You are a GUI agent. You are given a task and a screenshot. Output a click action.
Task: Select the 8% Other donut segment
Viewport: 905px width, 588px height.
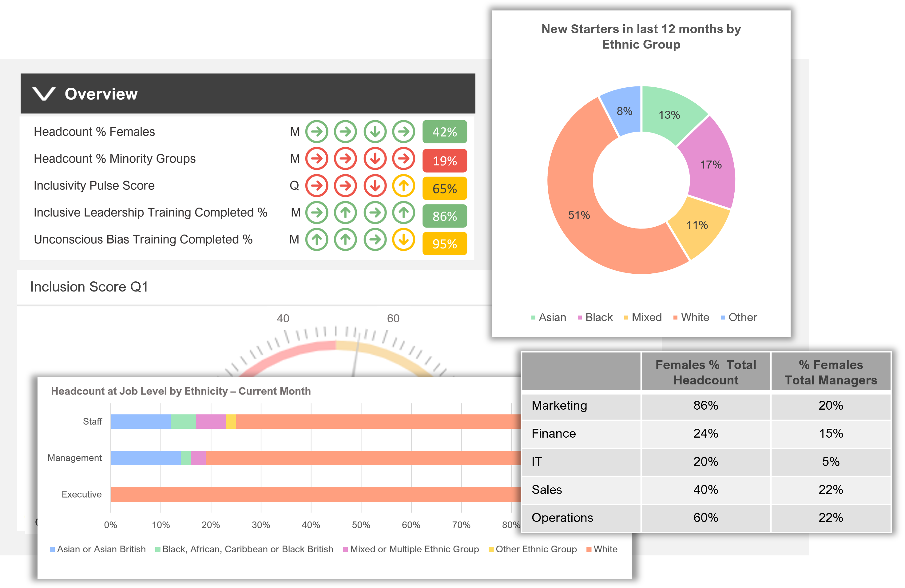(624, 110)
